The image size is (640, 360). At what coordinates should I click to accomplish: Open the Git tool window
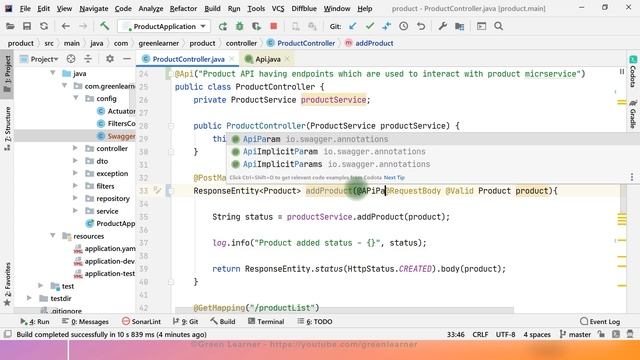[x=186, y=322]
